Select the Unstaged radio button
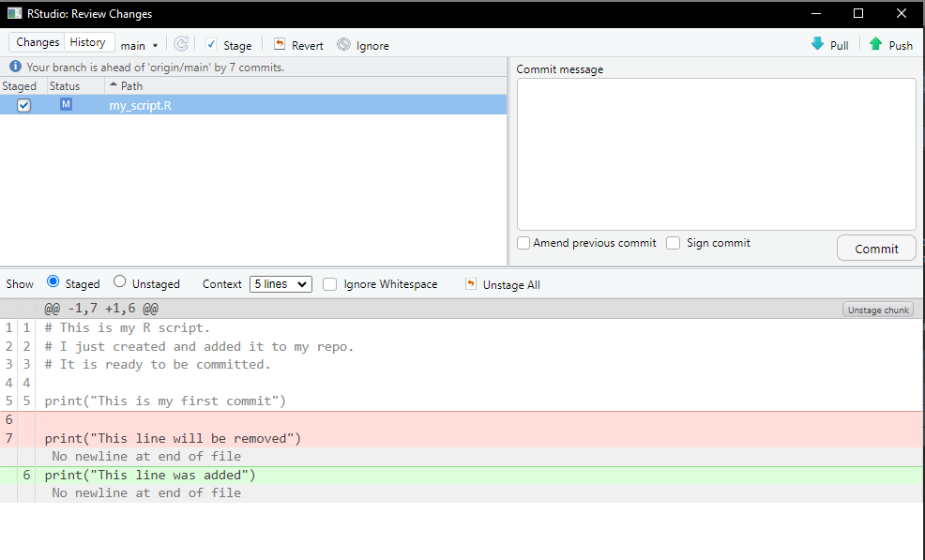925x560 pixels. tap(120, 282)
